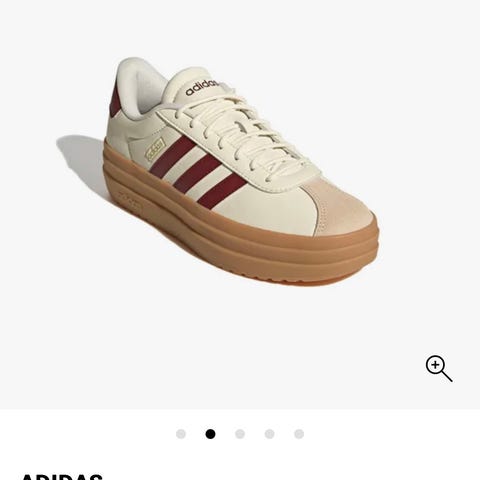Image resolution: width=480 pixels, height=480 pixels.
Task: Show the fifth product image dot
Action: point(299,434)
